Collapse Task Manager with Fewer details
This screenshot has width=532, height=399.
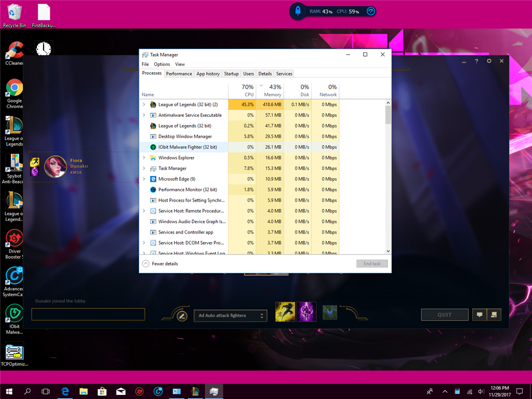[160, 263]
